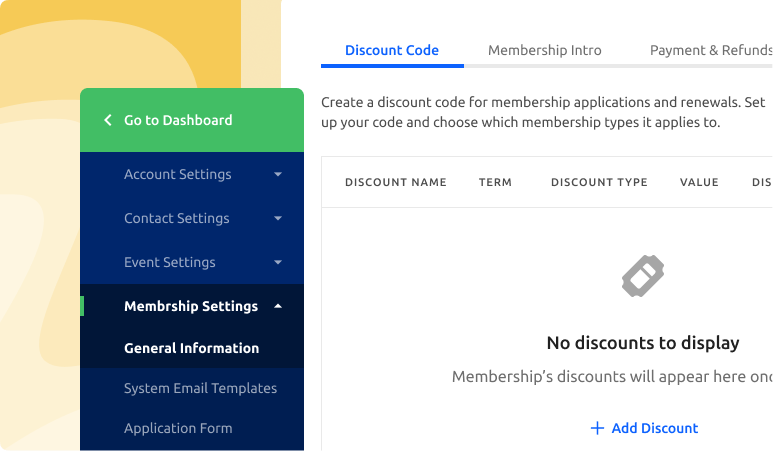
Task: Open the Payment & Refunds tab
Action: click(710, 50)
